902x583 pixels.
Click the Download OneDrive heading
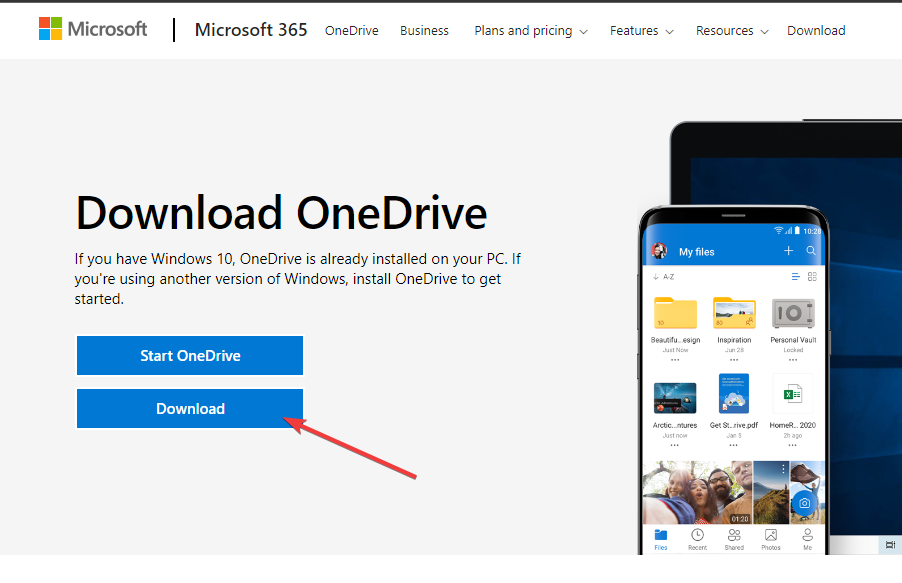[x=281, y=213]
